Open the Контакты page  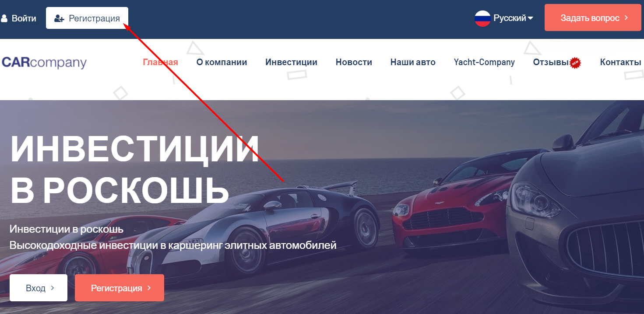click(x=621, y=62)
